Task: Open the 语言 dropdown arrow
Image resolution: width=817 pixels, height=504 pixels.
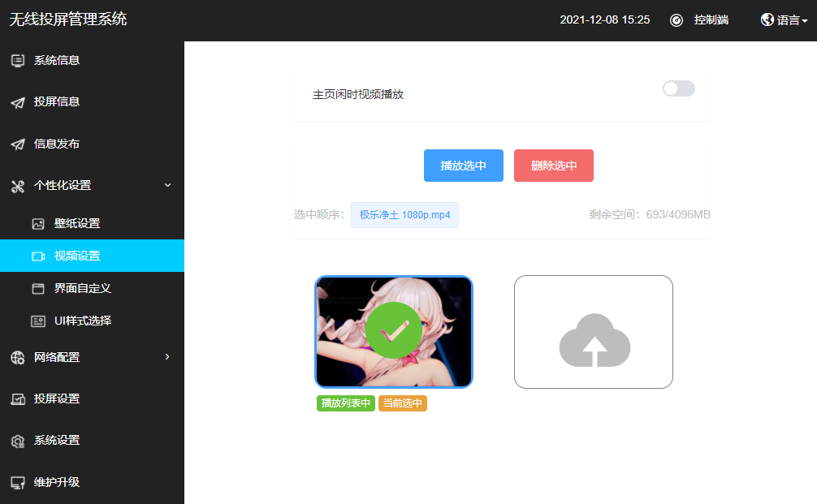Action: [805, 21]
